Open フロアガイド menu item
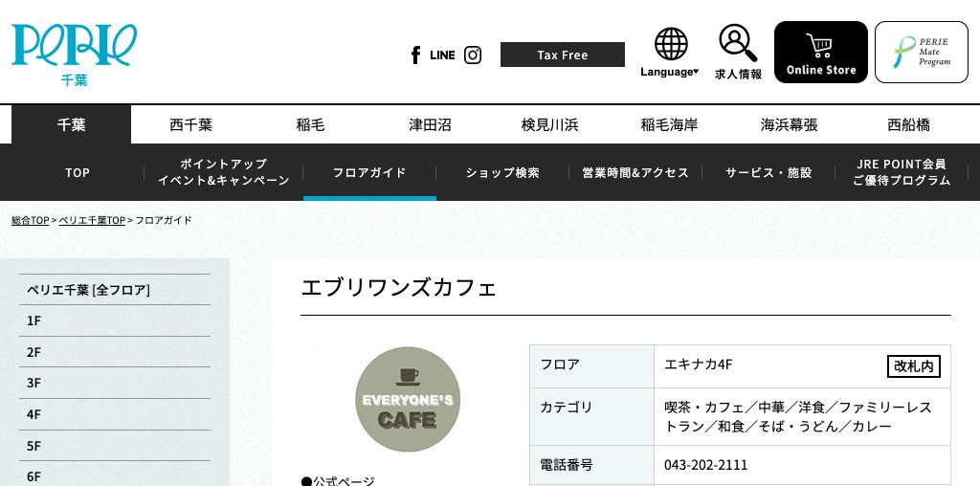 point(369,172)
